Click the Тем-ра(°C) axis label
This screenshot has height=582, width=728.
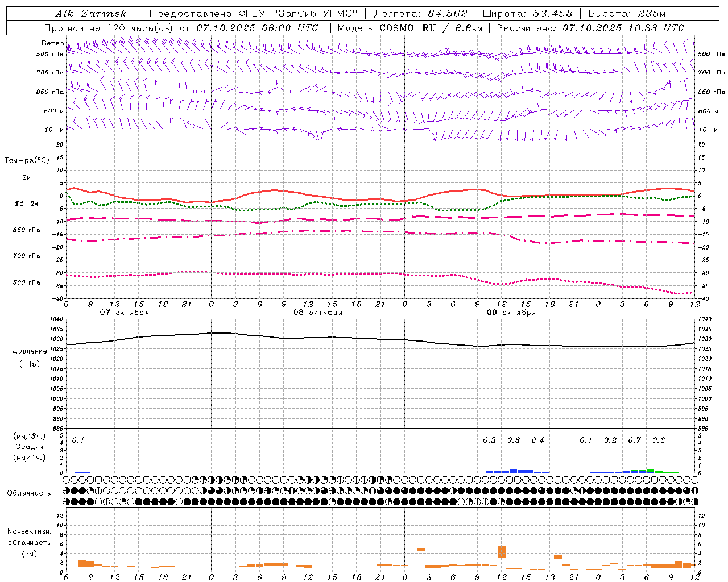tap(27, 161)
